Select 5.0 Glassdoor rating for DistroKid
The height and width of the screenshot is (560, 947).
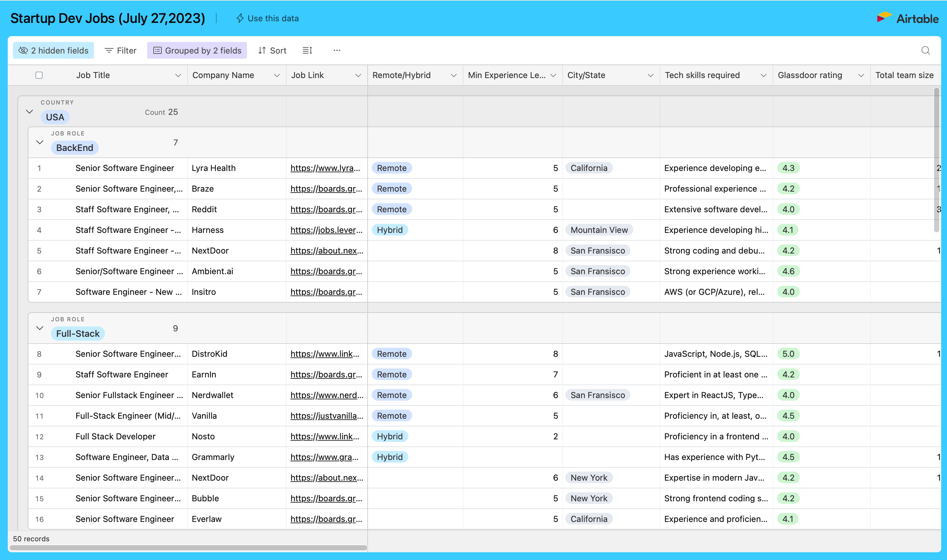tap(788, 354)
